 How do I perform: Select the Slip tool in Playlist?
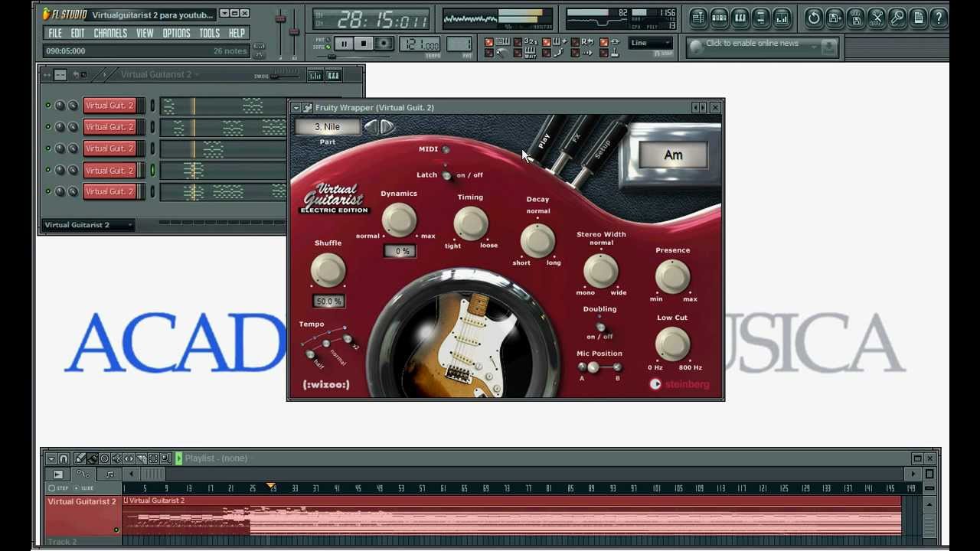[129, 458]
